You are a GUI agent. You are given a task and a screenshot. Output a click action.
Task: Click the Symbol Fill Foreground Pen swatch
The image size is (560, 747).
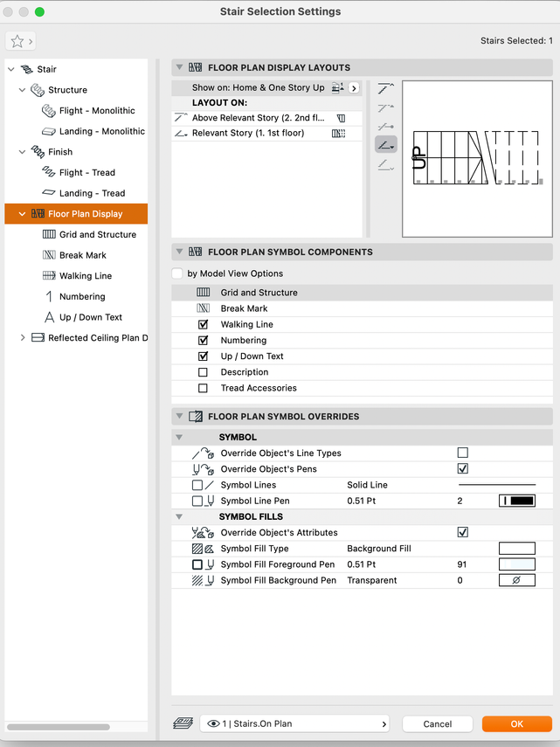click(x=517, y=564)
